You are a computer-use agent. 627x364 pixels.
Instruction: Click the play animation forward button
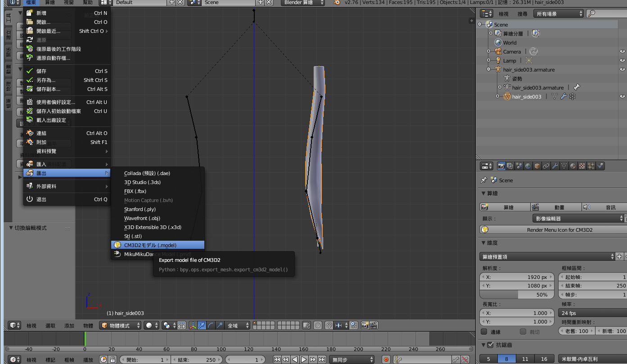coord(304,360)
